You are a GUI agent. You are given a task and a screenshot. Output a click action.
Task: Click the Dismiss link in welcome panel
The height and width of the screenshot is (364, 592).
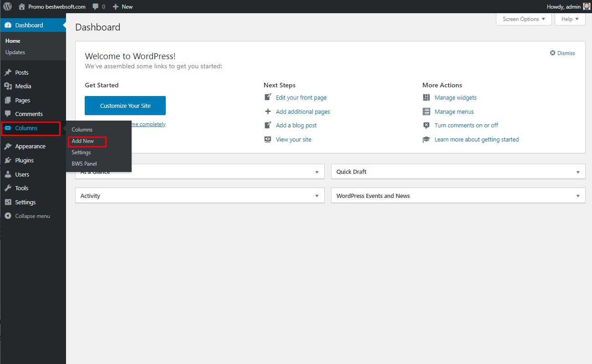tap(566, 53)
